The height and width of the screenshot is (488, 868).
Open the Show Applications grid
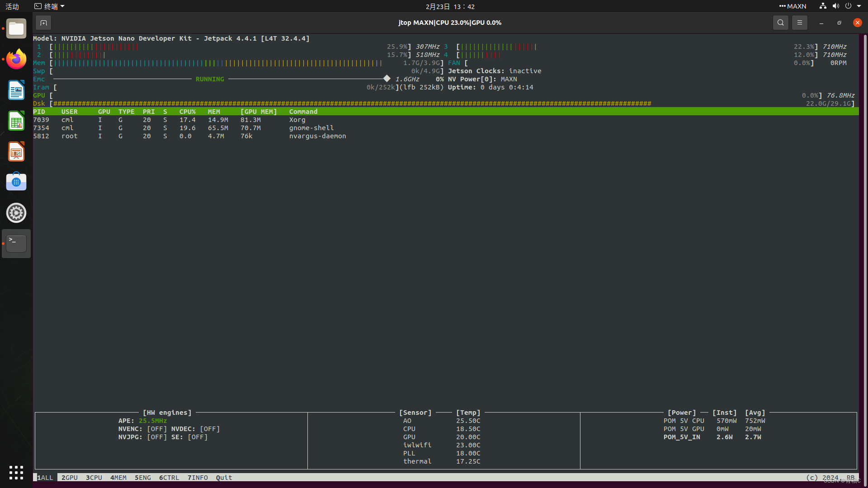16,472
